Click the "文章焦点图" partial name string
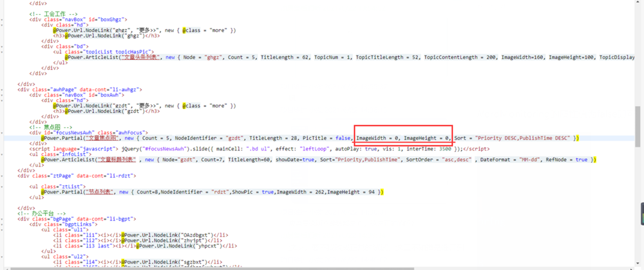This screenshot has height=270, width=644. point(104,138)
